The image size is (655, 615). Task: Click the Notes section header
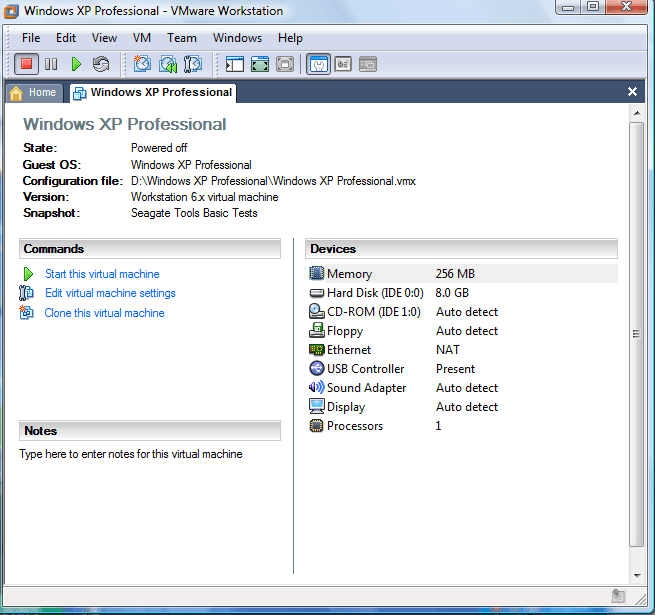150,431
